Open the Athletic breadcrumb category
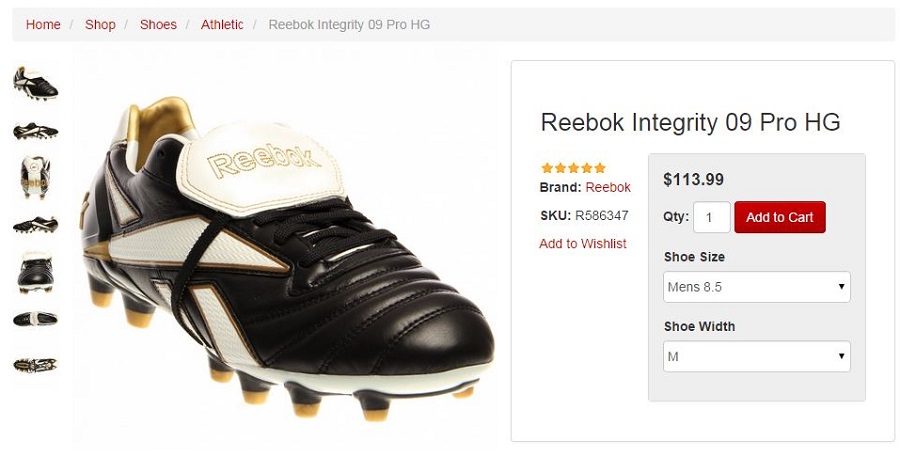 [222, 24]
